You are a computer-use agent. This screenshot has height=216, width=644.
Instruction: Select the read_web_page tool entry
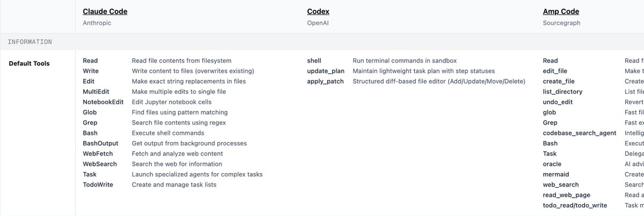[x=566, y=195]
